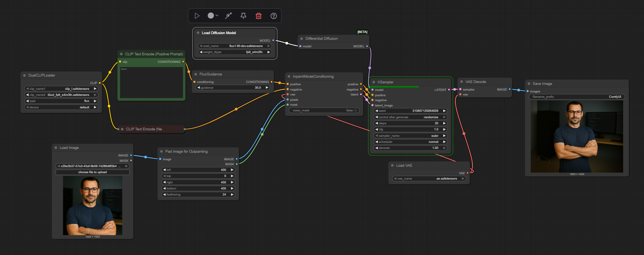Viewport: 644px width, 255px height.
Task: Collapse the KSampler node using its title dot
Action: click(374, 82)
